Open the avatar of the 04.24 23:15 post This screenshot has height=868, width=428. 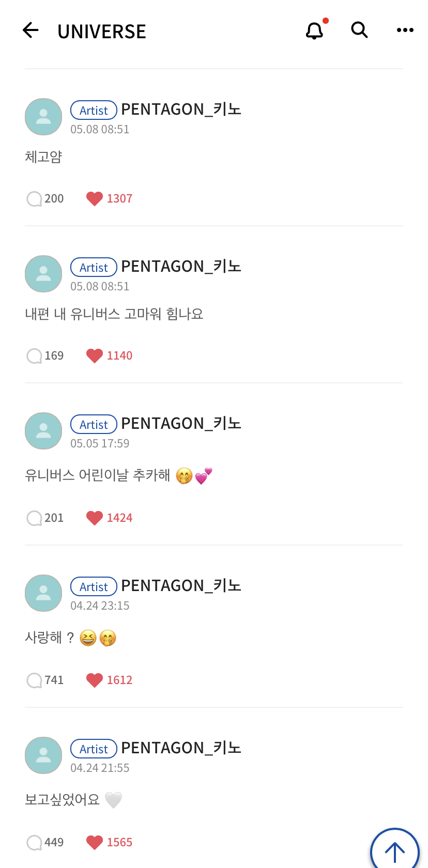(43, 593)
